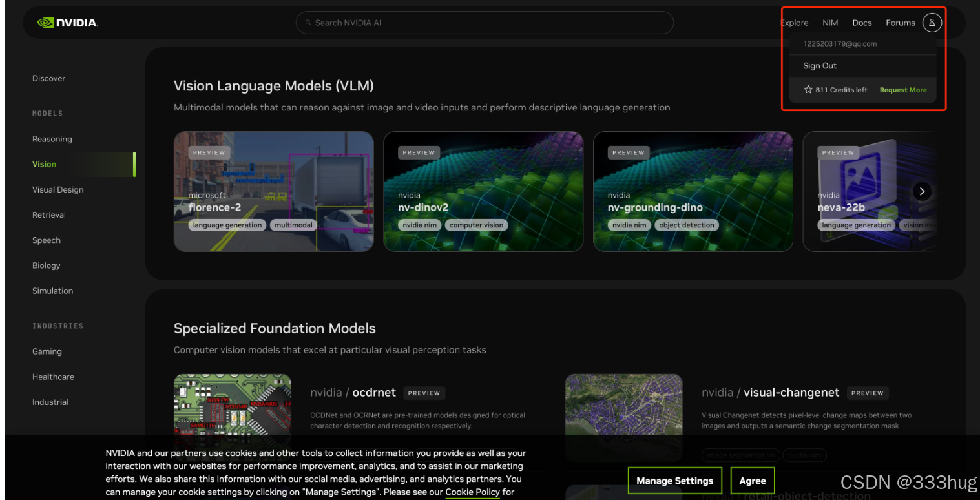Image resolution: width=980 pixels, height=500 pixels.
Task: Open the nv-grounding-dino model card
Action: click(693, 191)
